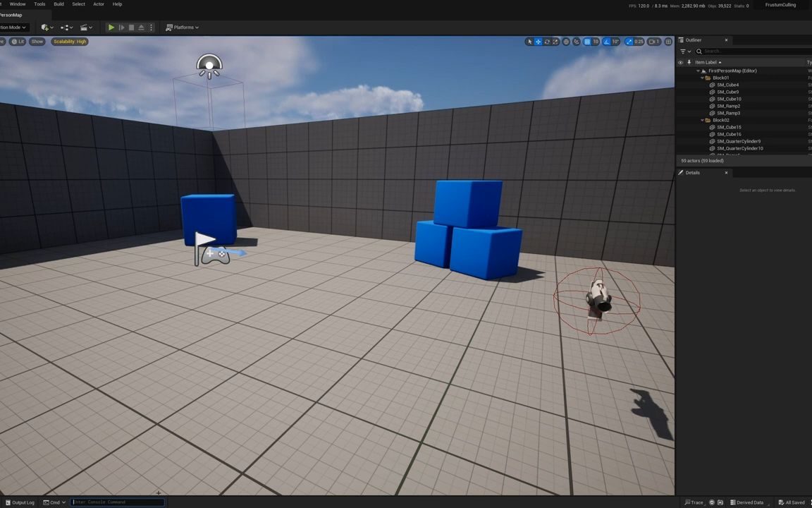Switch to the Rotate transform tool
Screen dimensions: 812x508
(x=546, y=41)
